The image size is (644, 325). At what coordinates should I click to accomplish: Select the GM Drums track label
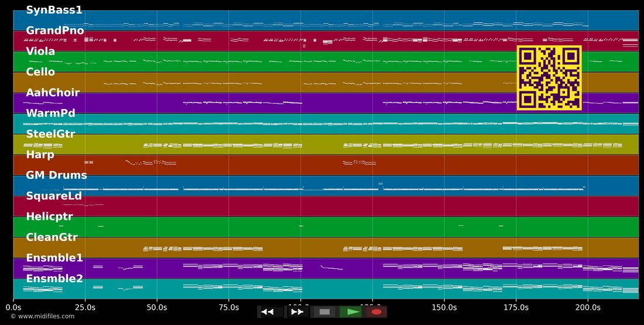(x=57, y=176)
